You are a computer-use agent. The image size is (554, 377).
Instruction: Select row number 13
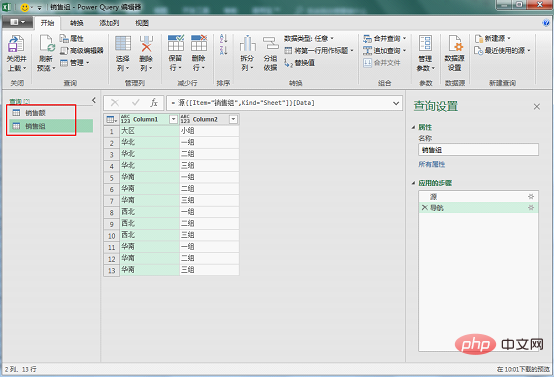112,270
